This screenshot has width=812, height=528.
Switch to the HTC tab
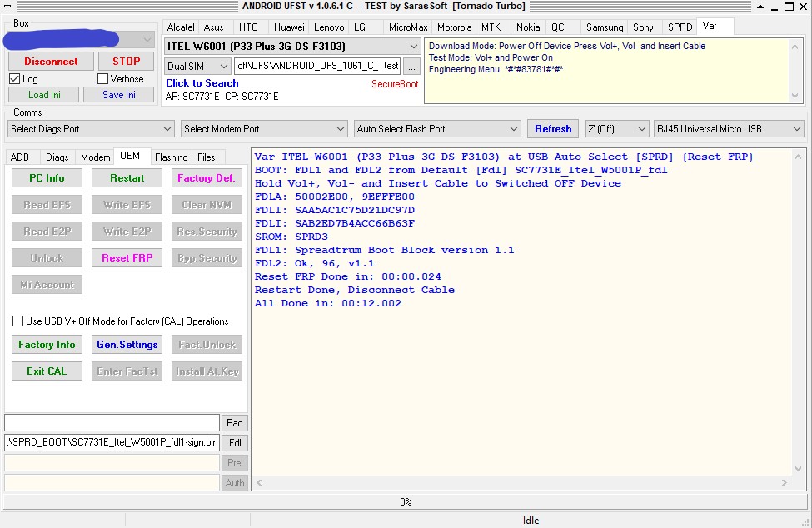248,27
